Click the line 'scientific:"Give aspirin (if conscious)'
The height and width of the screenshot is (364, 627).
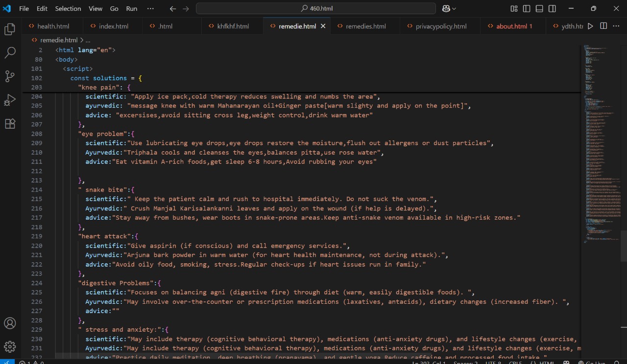click(217, 246)
